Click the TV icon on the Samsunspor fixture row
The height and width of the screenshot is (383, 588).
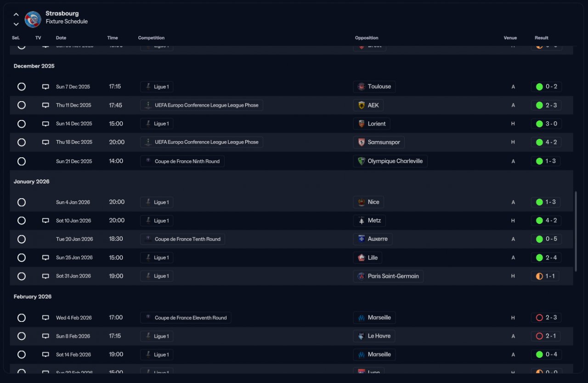(45, 143)
